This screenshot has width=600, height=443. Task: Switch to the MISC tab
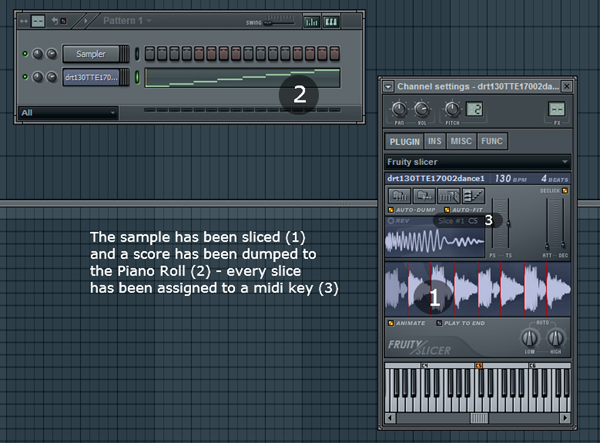461,142
